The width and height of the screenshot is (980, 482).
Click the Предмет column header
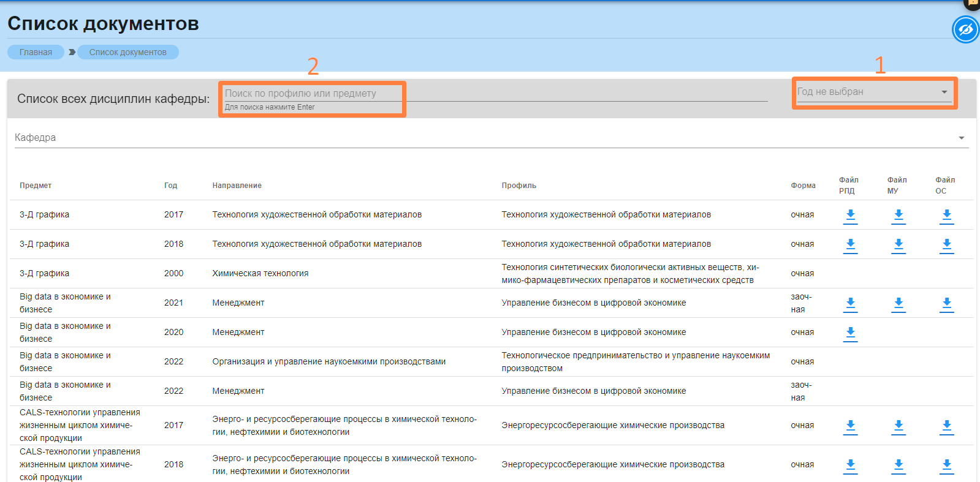point(36,186)
